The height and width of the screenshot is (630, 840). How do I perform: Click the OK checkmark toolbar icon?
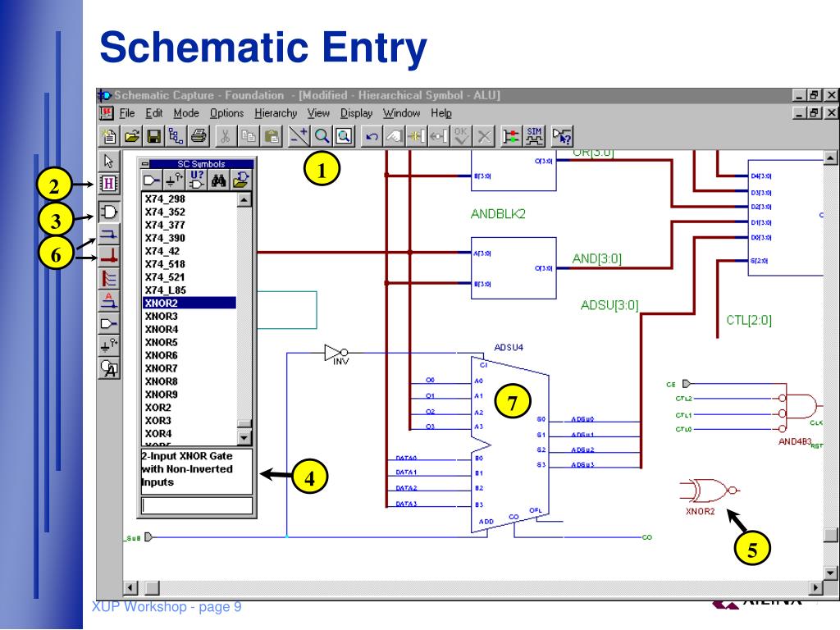pyautogui.click(x=461, y=137)
